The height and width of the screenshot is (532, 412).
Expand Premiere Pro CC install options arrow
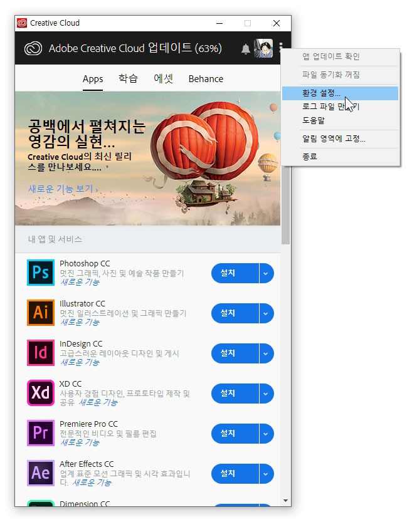coord(267,433)
